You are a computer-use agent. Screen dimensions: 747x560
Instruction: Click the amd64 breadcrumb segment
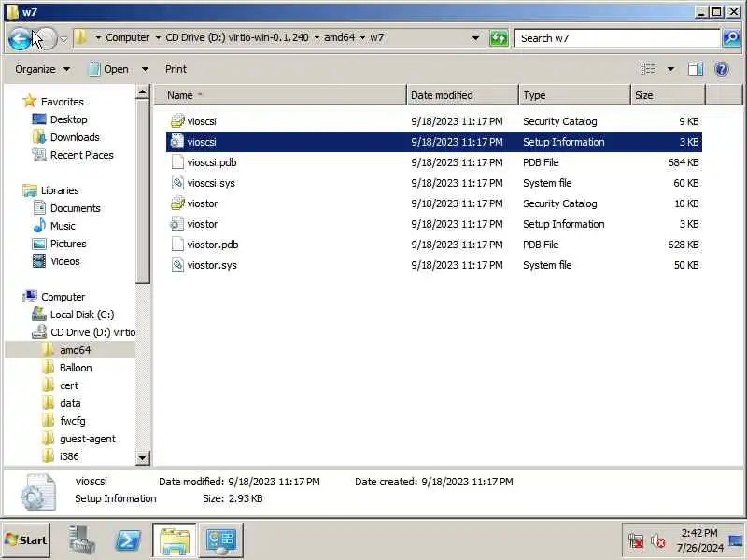[x=339, y=37]
